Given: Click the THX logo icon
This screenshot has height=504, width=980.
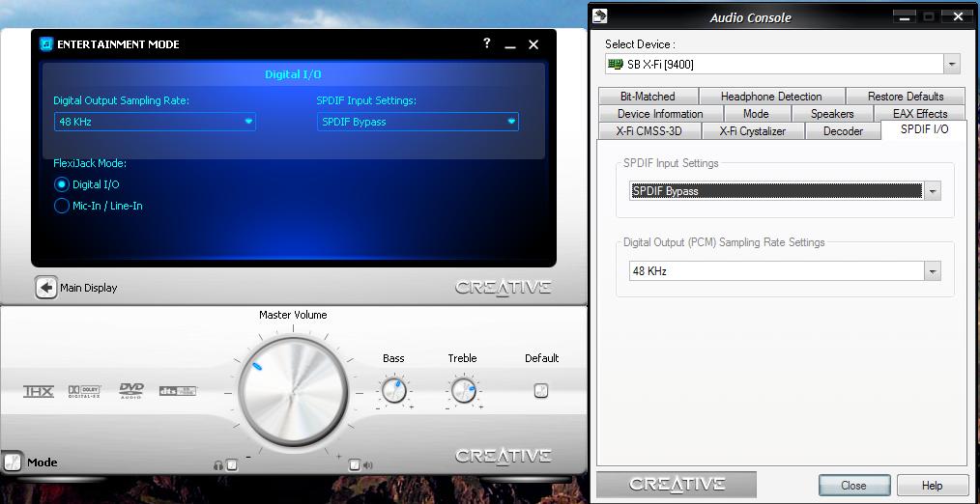Looking at the screenshot, I should pyautogui.click(x=39, y=392).
